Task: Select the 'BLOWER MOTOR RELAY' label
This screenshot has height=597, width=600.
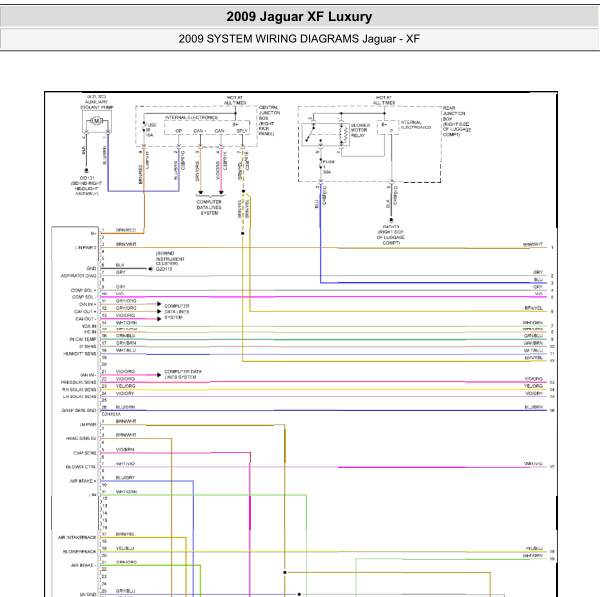Action: pyautogui.click(x=360, y=130)
